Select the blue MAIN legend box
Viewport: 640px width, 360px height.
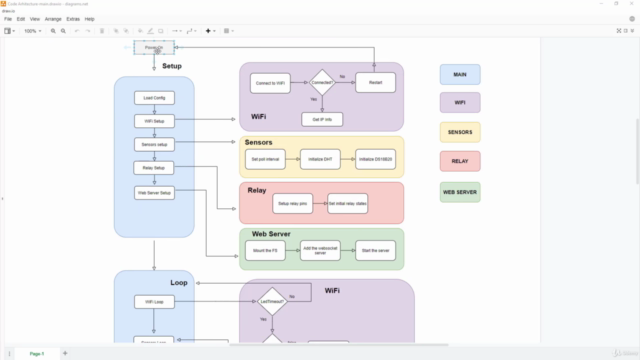point(460,75)
